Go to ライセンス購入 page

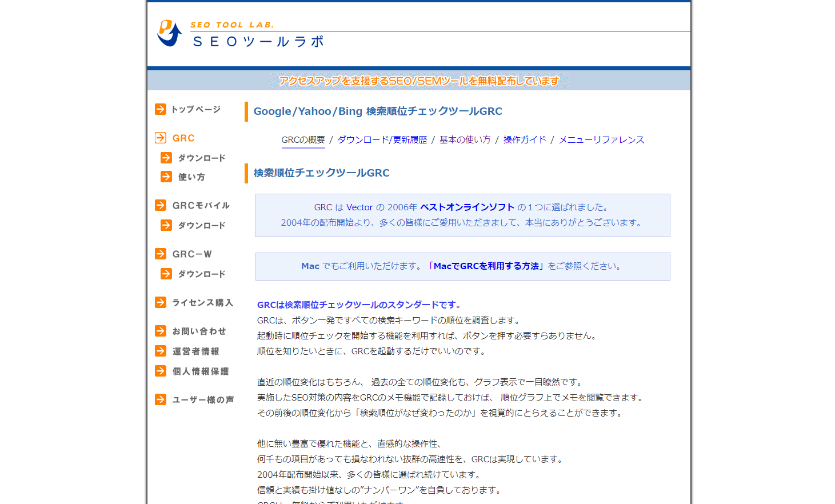(203, 303)
